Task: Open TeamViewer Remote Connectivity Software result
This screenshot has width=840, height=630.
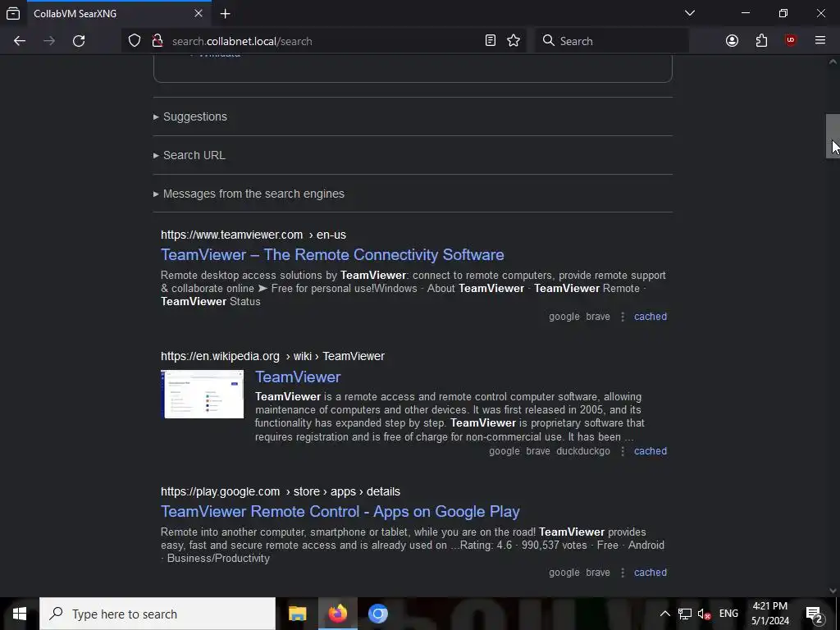Action: [x=332, y=254]
